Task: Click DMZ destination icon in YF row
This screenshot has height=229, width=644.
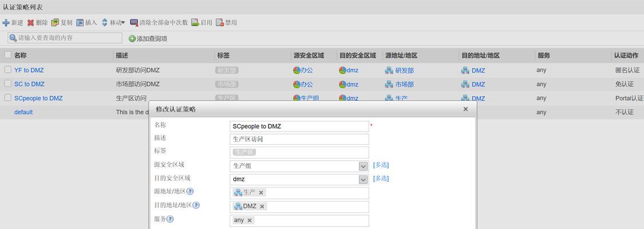Action: click(x=465, y=70)
